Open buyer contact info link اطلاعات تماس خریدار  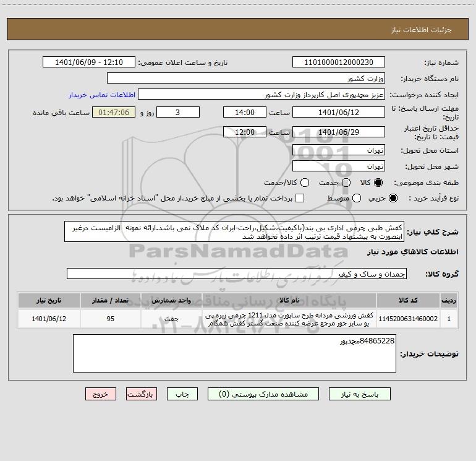(x=102, y=95)
